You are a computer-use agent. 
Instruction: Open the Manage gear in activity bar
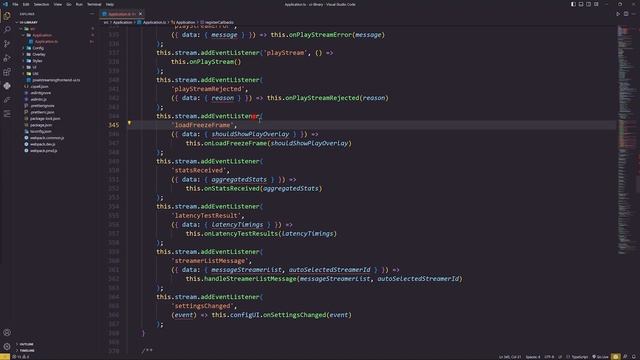pos(7,347)
